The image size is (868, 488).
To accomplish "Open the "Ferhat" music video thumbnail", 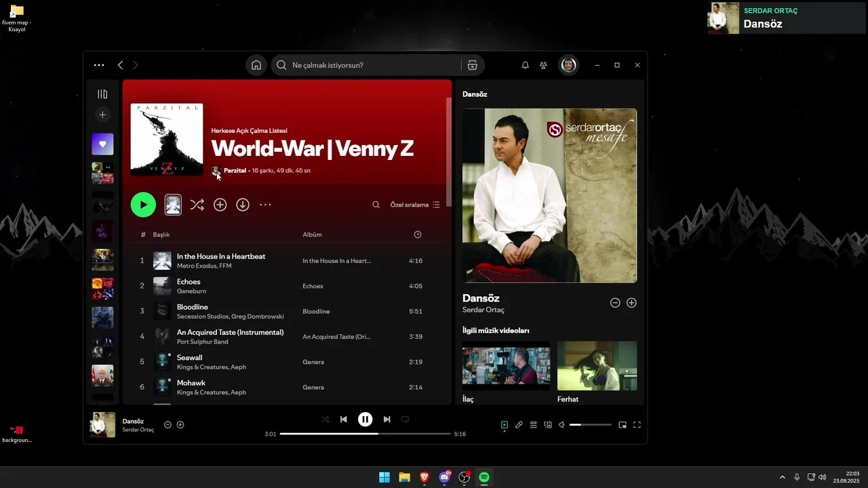I will pyautogui.click(x=597, y=366).
